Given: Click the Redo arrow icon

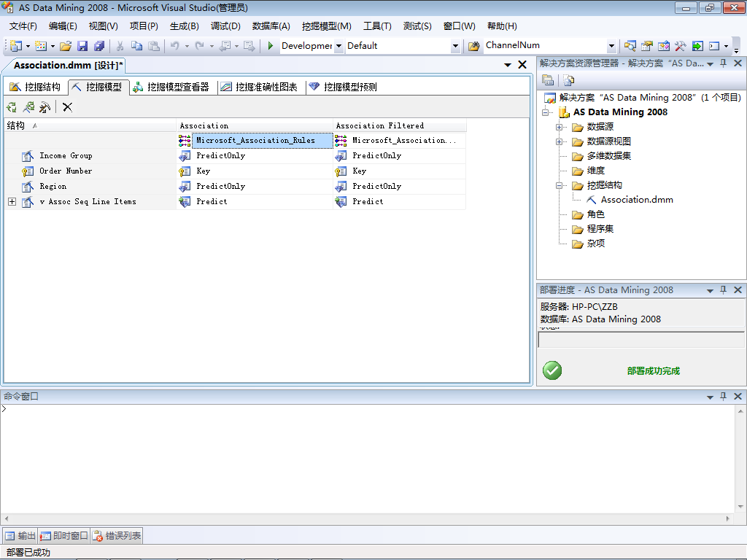Looking at the screenshot, I should click(200, 46).
